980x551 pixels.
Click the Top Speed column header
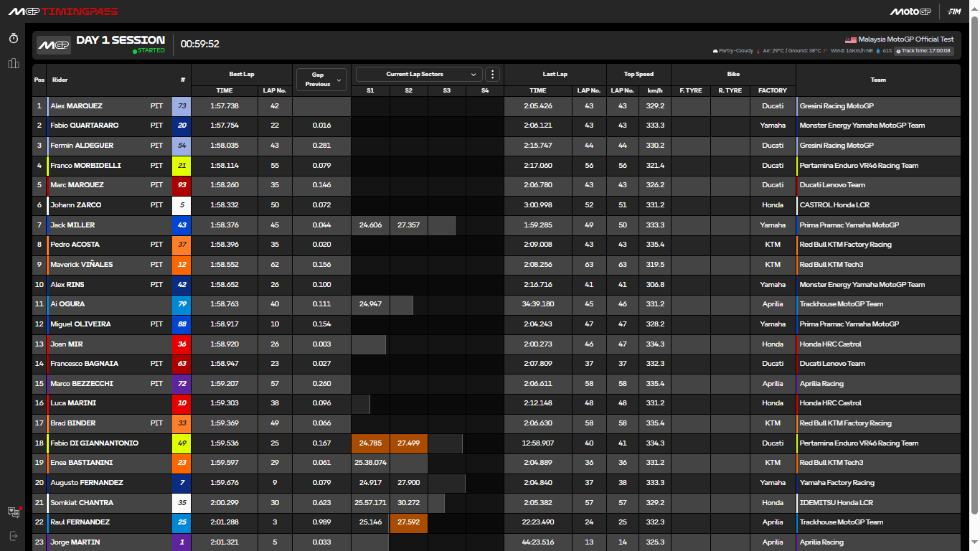point(639,74)
